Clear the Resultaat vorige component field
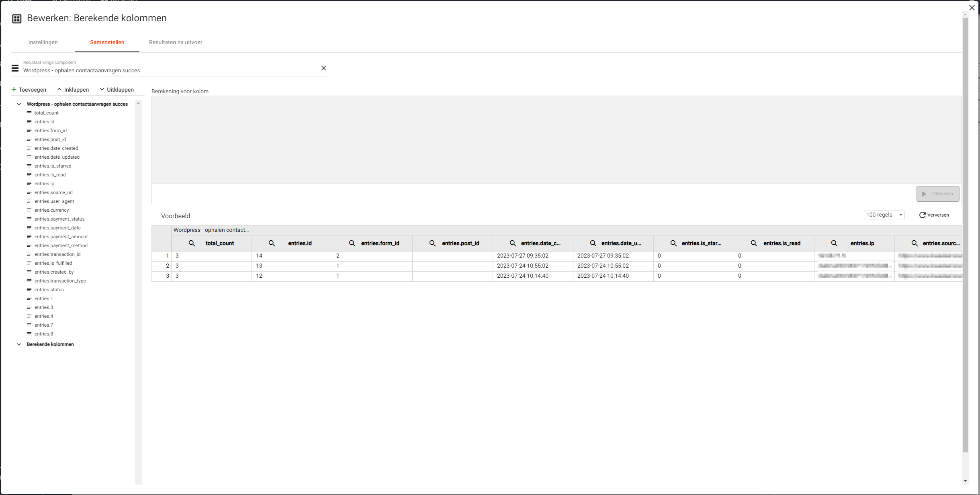Image resolution: width=980 pixels, height=495 pixels. (323, 68)
